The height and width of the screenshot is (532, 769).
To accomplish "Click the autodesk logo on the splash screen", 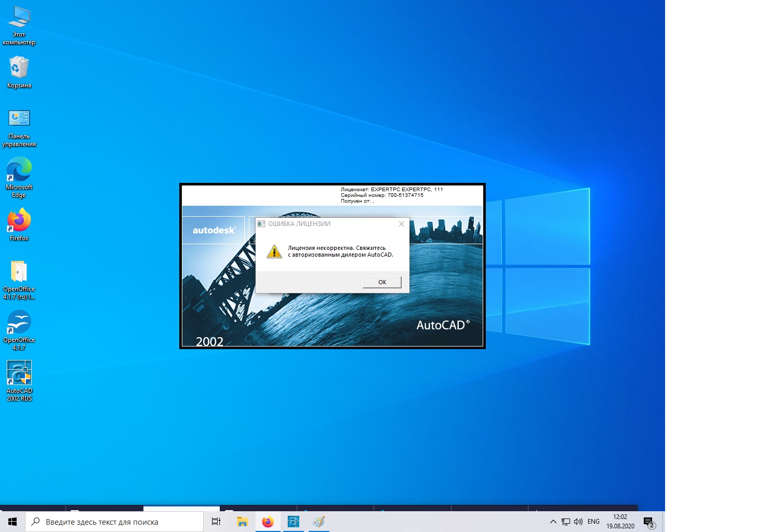I will [x=214, y=230].
